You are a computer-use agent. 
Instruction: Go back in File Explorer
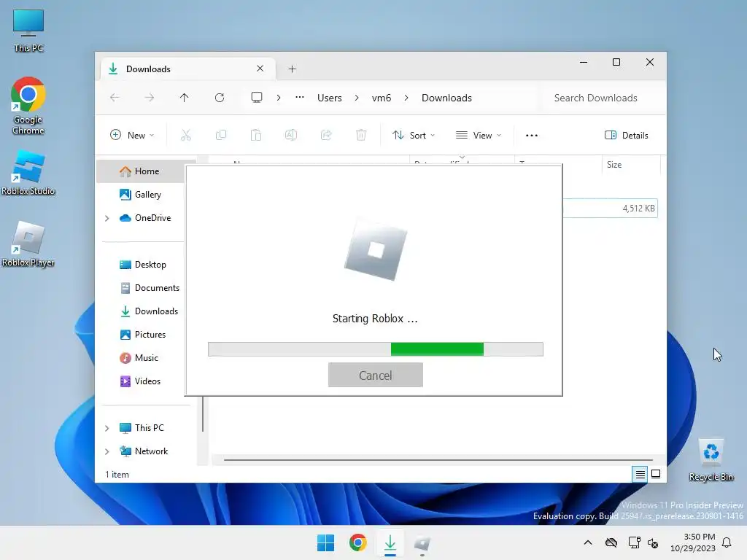(115, 98)
